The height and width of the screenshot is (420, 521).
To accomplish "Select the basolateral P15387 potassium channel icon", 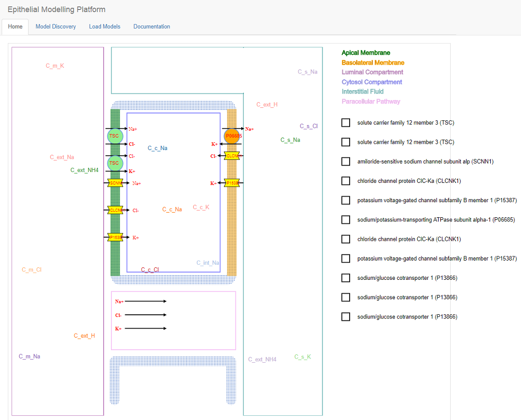I will pyautogui.click(x=232, y=183).
